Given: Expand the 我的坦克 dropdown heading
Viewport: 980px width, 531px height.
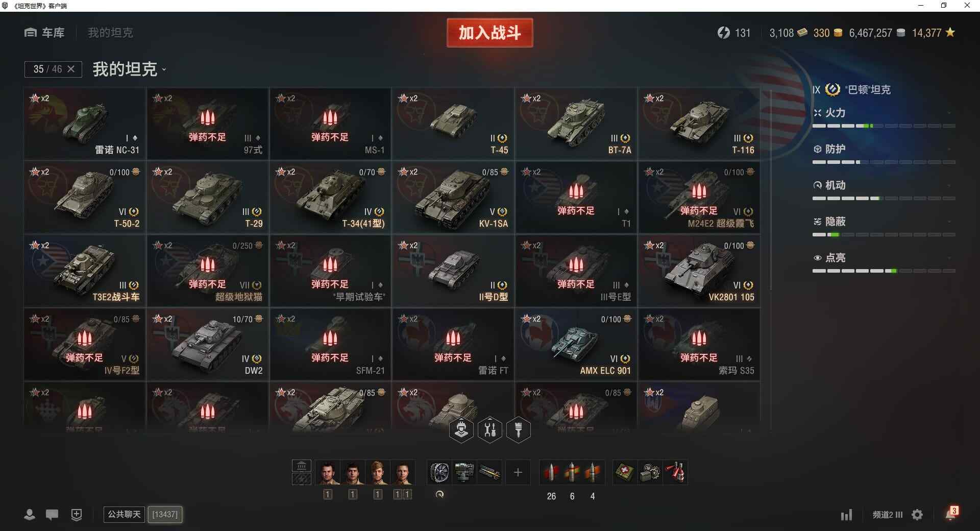Looking at the screenshot, I should click(x=130, y=69).
